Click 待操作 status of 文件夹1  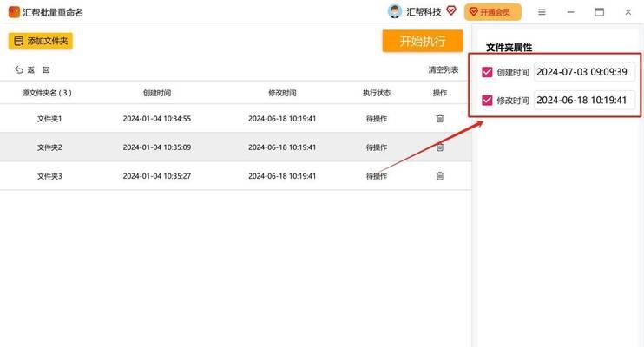point(377,119)
